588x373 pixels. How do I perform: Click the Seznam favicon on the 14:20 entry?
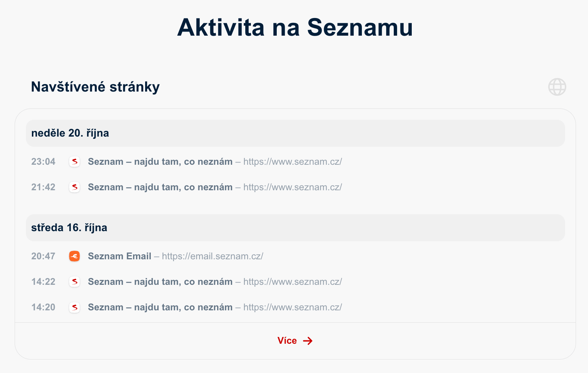pos(75,307)
